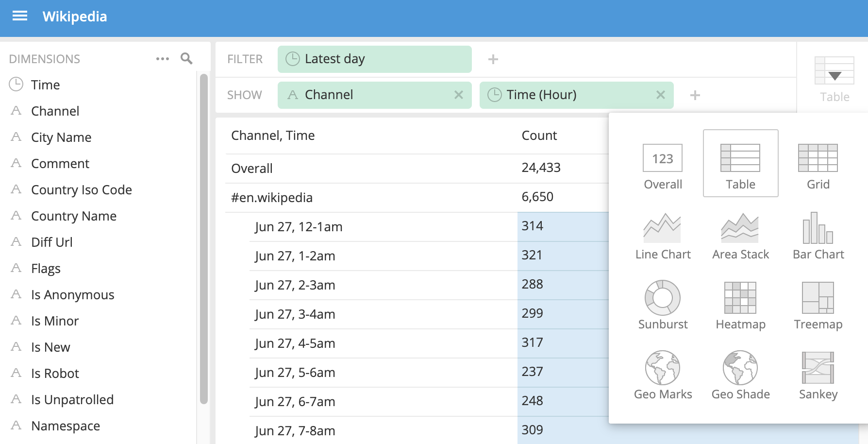Select the Country Name dimension
The image size is (868, 444).
click(x=99, y=216)
